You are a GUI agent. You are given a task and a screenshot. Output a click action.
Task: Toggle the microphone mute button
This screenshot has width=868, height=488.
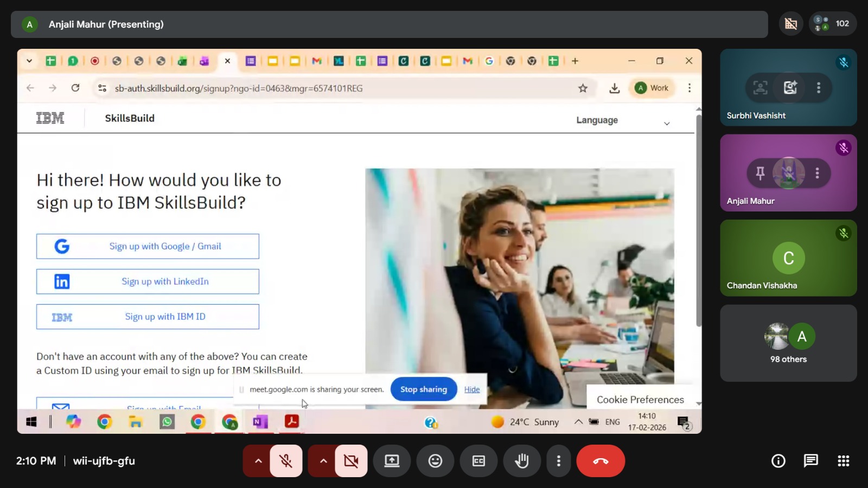click(286, 461)
